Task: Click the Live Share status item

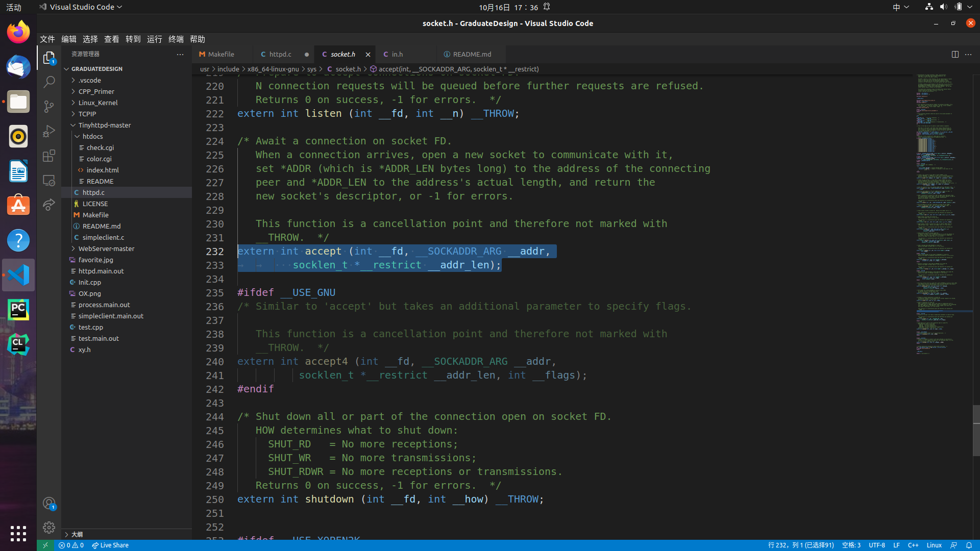Action: pyautogui.click(x=110, y=545)
